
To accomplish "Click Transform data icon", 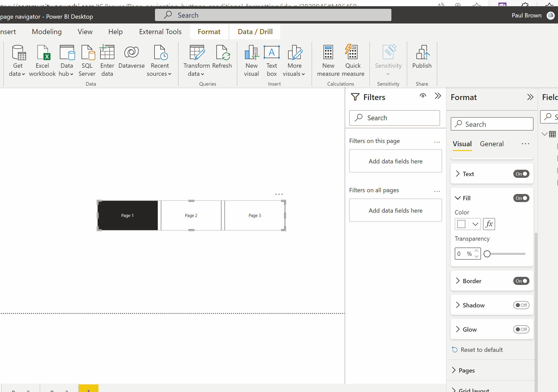I will tap(196, 61).
